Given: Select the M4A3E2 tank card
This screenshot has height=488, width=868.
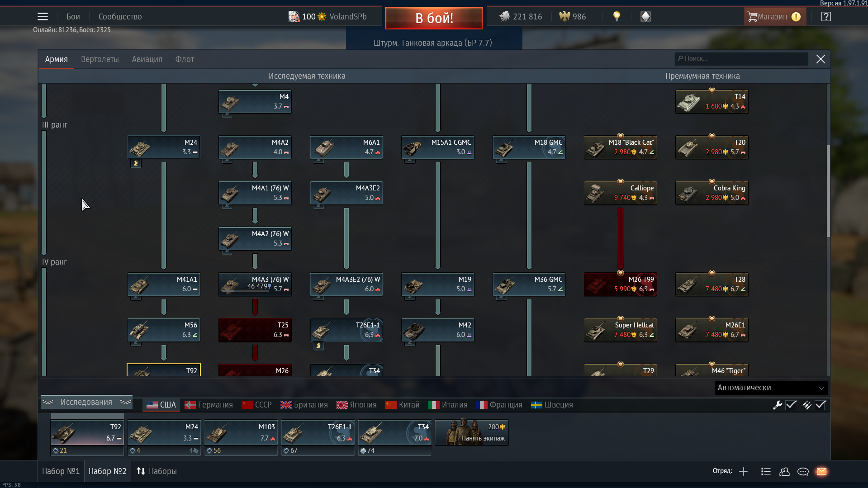Looking at the screenshot, I should (x=346, y=193).
